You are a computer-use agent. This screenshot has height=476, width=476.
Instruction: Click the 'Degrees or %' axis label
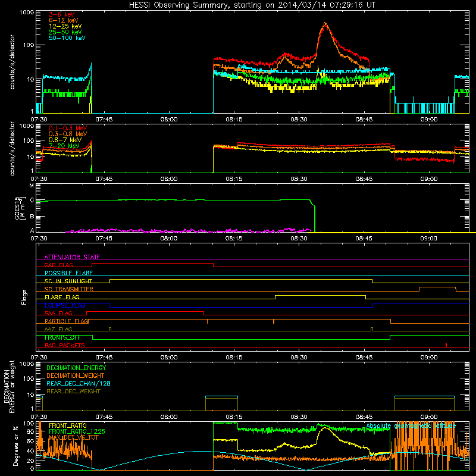click(15, 446)
